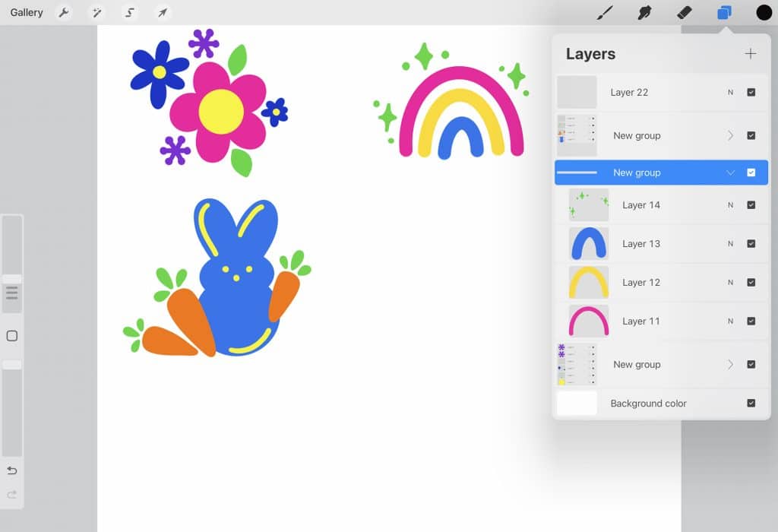The height and width of the screenshot is (532, 778).
Task: Add a new layer with plus icon
Action: 751,54
